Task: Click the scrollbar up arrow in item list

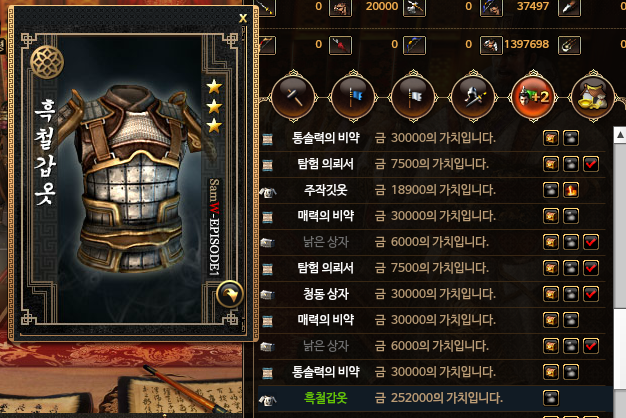Action: (620, 135)
